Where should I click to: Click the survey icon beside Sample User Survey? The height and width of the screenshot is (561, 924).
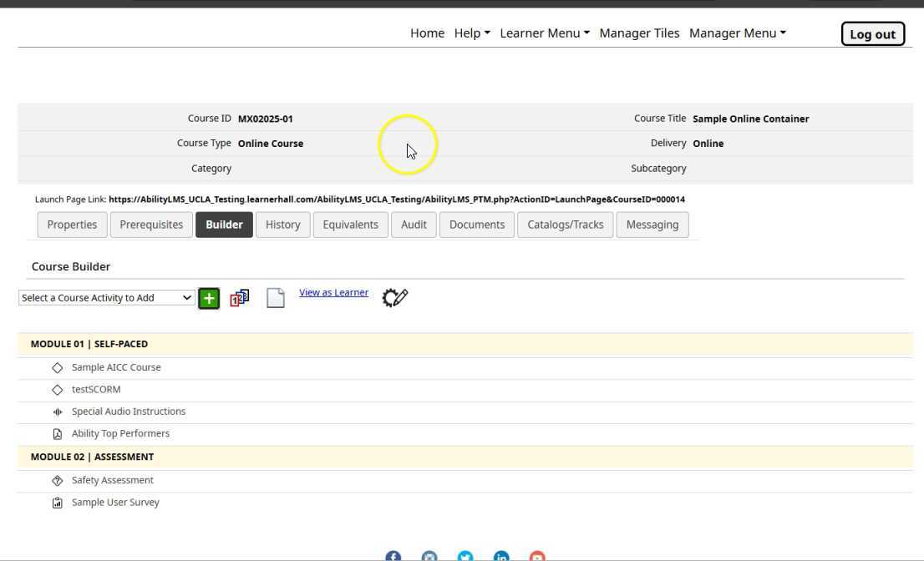coord(58,503)
